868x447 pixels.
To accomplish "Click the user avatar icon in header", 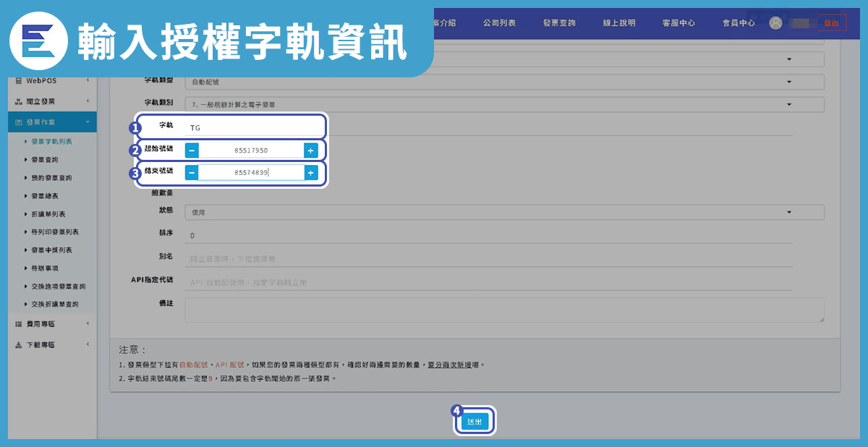I will pyautogui.click(x=775, y=23).
